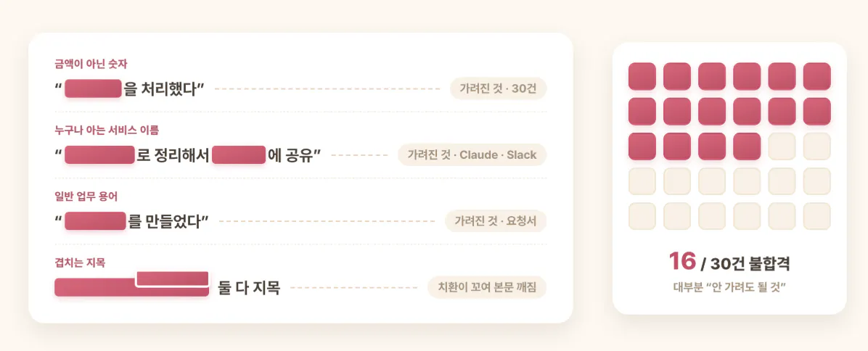Click the small overlapping redaction bar with white outline
Viewport: 868px width, 351px height.
pyautogui.click(x=173, y=279)
